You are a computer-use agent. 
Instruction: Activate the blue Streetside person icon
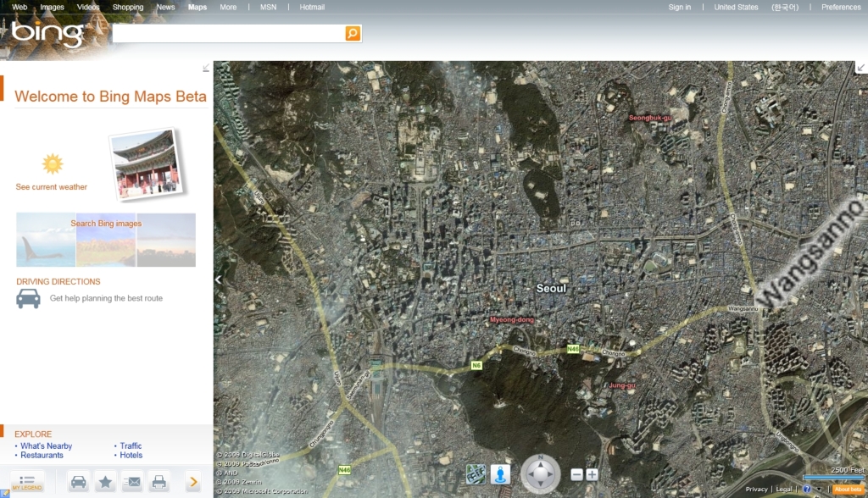pos(500,474)
